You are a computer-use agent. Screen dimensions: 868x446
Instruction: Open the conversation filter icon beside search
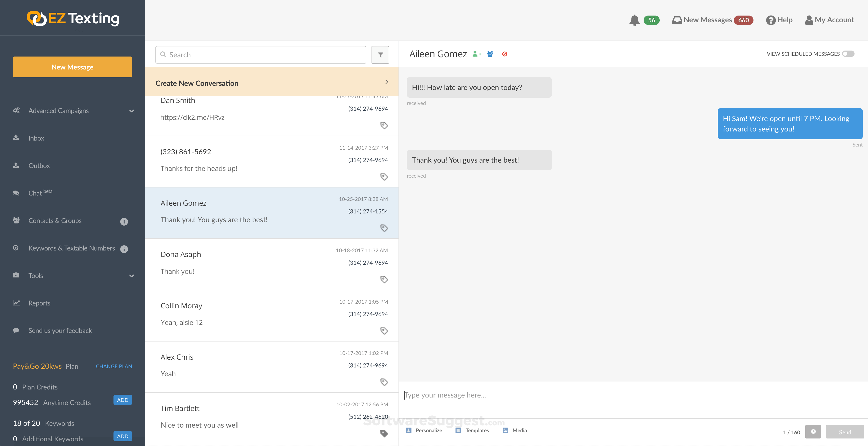tap(380, 54)
